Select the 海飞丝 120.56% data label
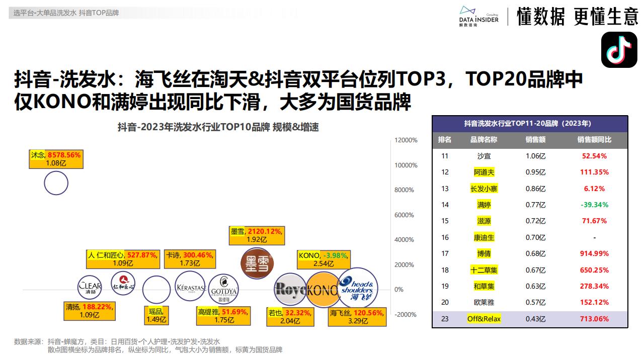Screen dimensions: 644x362 (357, 317)
